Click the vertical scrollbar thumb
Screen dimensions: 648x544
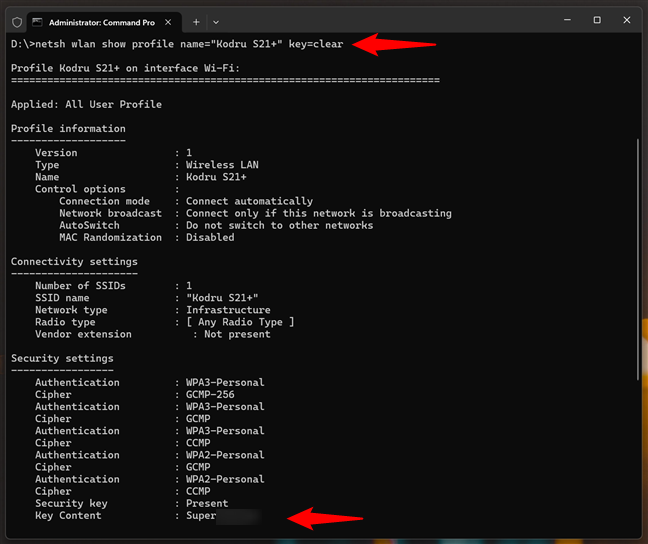639,260
